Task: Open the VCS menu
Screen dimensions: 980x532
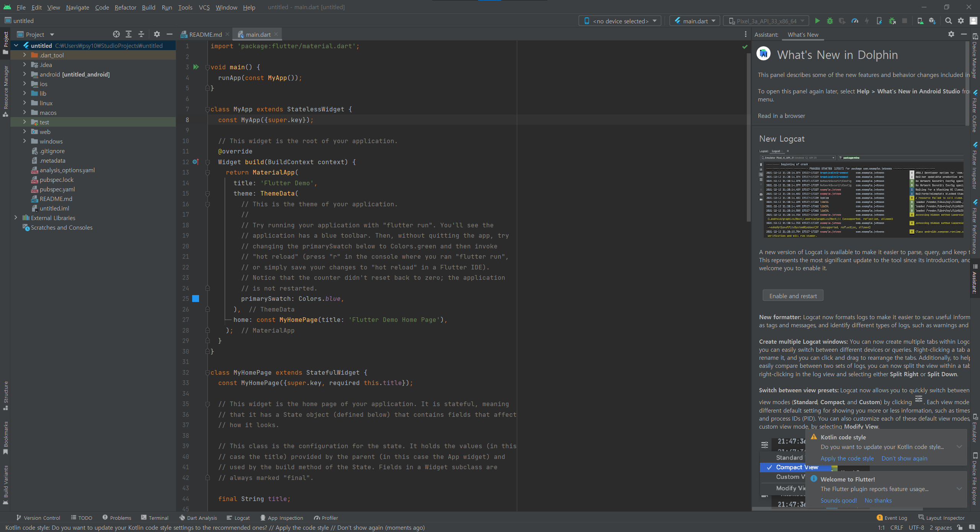Action: (204, 7)
